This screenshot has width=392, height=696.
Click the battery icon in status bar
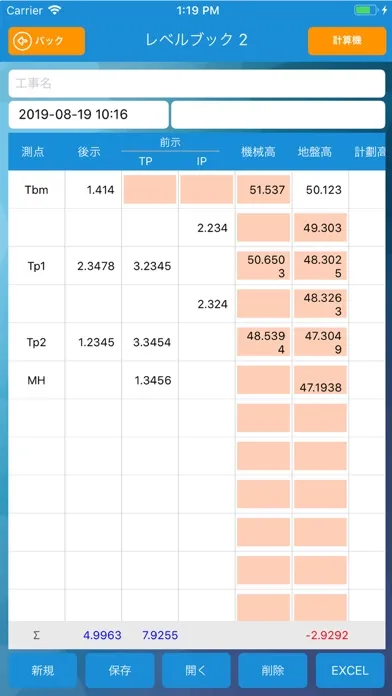(366, 10)
